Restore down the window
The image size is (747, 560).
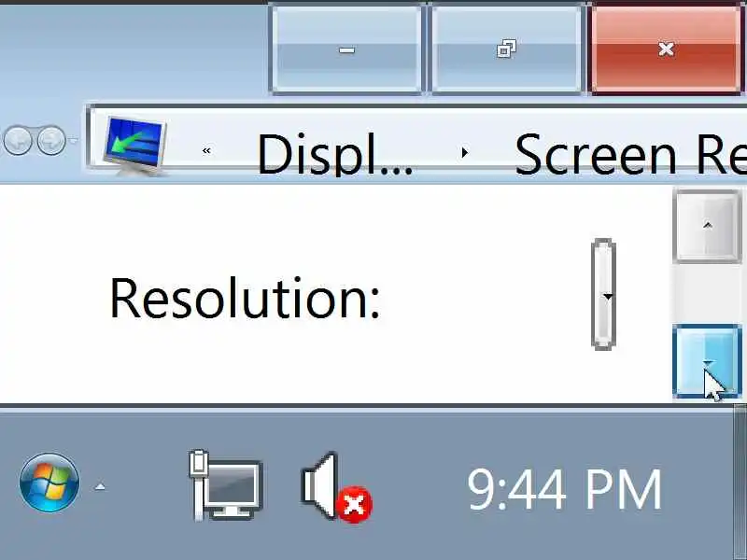coord(506,49)
